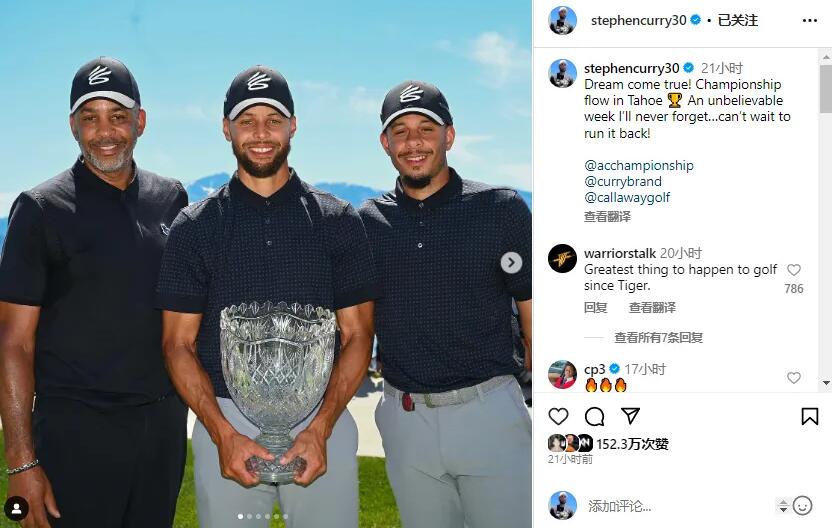This screenshot has height=528, width=832.
Task: Click the comments scrollbar down arrow
Action: tap(826, 383)
